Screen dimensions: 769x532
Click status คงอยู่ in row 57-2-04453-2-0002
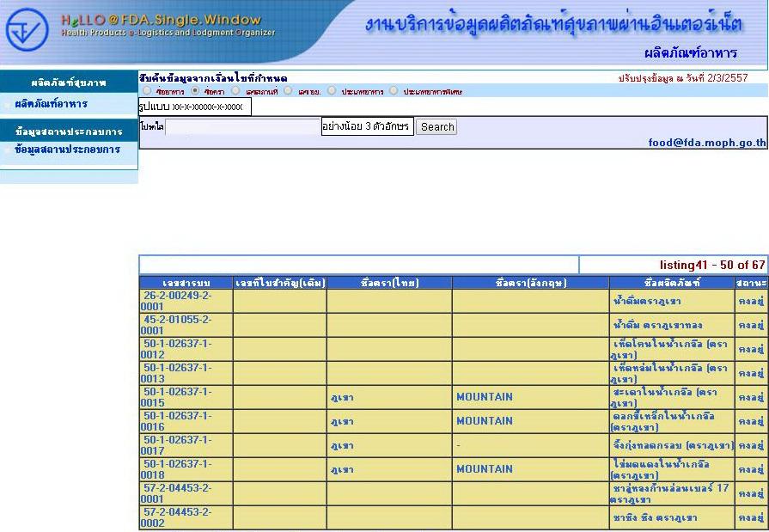tap(751, 517)
